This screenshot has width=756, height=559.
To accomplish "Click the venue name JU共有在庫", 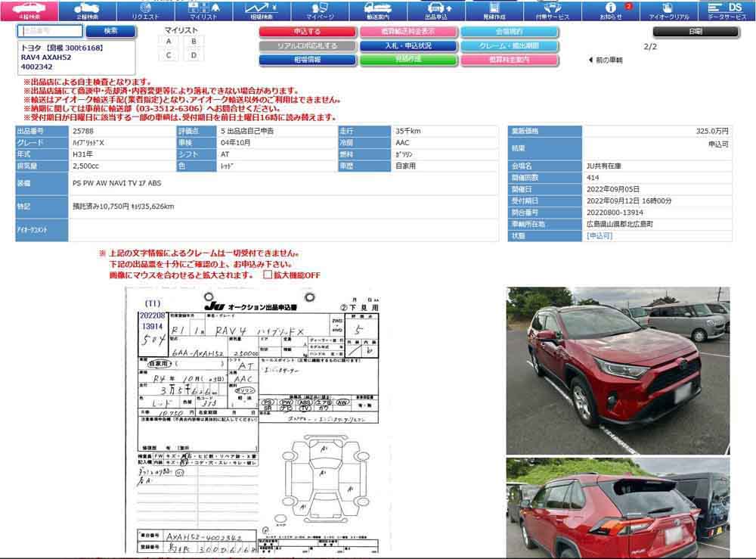I will [x=603, y=166].
